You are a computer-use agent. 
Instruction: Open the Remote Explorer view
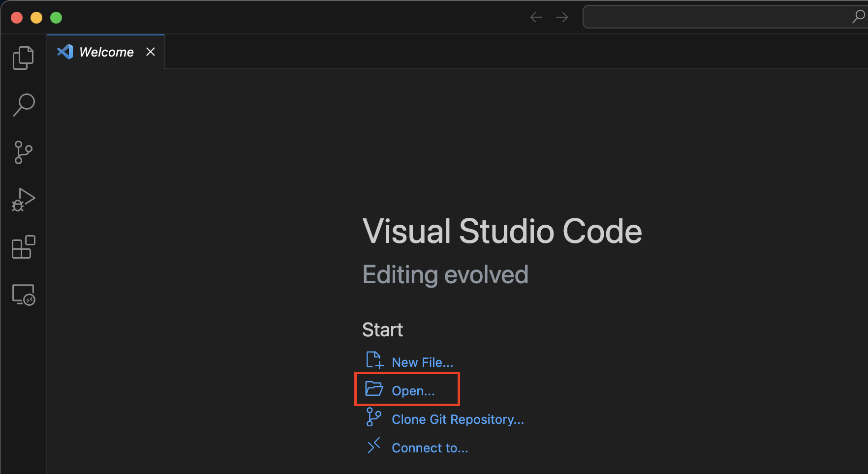point(23,295)
